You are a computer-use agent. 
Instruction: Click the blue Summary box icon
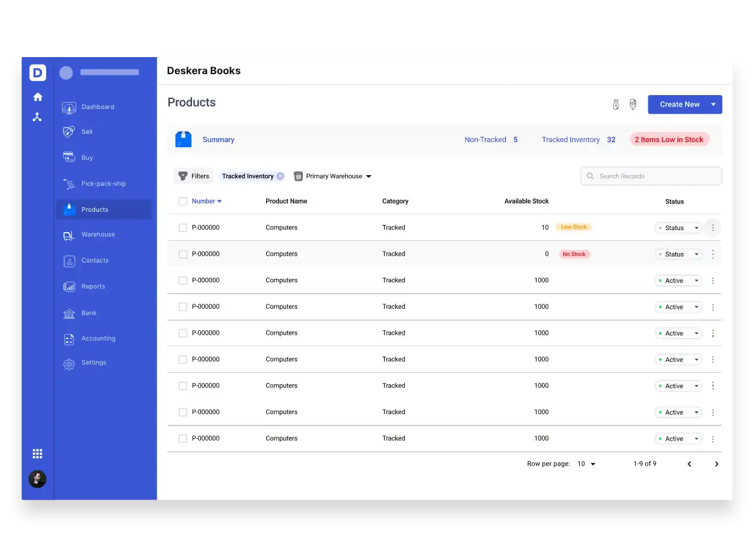click(183, 139)
